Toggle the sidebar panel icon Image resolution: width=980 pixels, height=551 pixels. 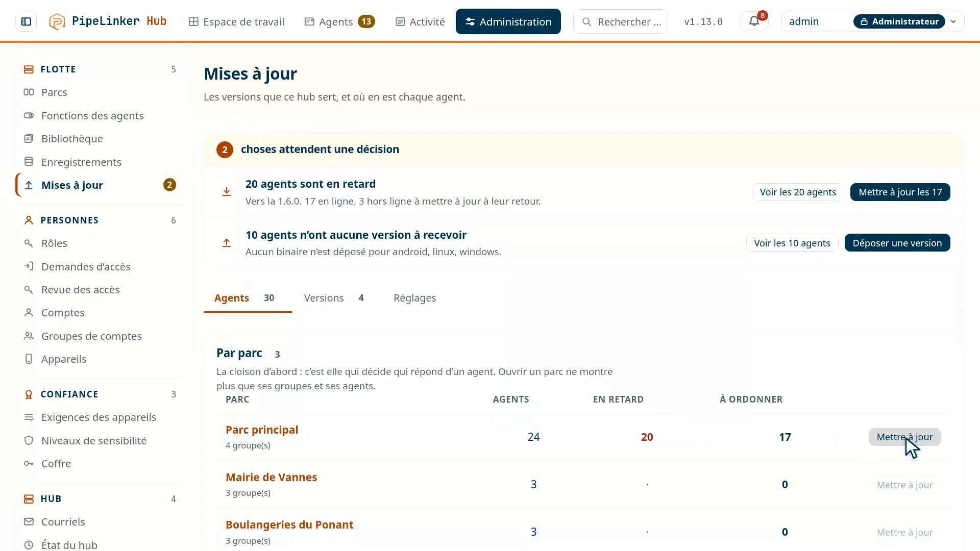click(x=26, y=21)
